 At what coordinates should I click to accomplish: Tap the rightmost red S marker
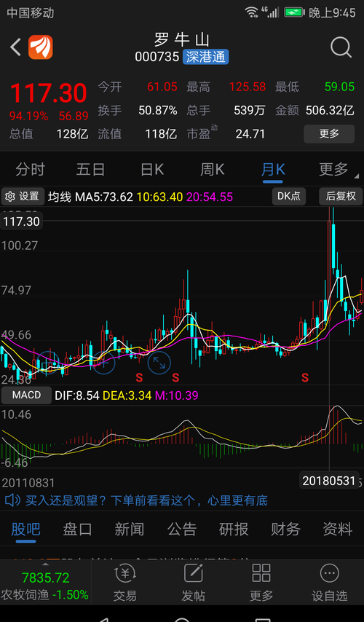304,377
